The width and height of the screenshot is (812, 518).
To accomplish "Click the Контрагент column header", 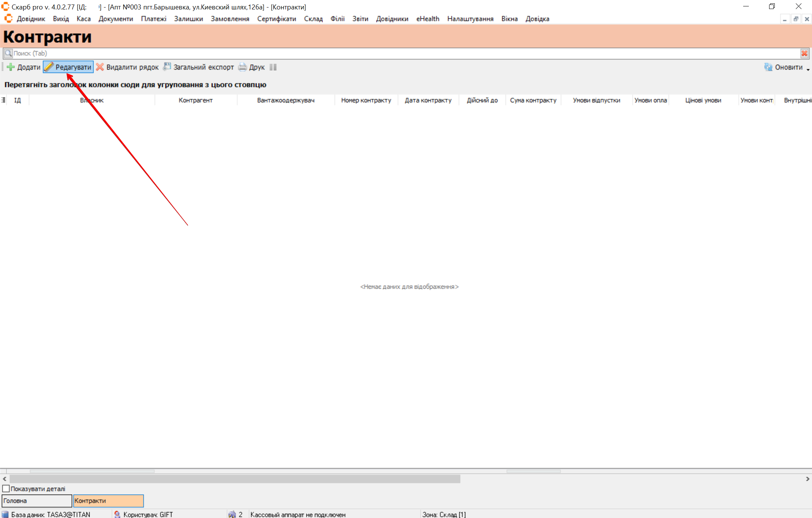I will [x=196, y=100].
